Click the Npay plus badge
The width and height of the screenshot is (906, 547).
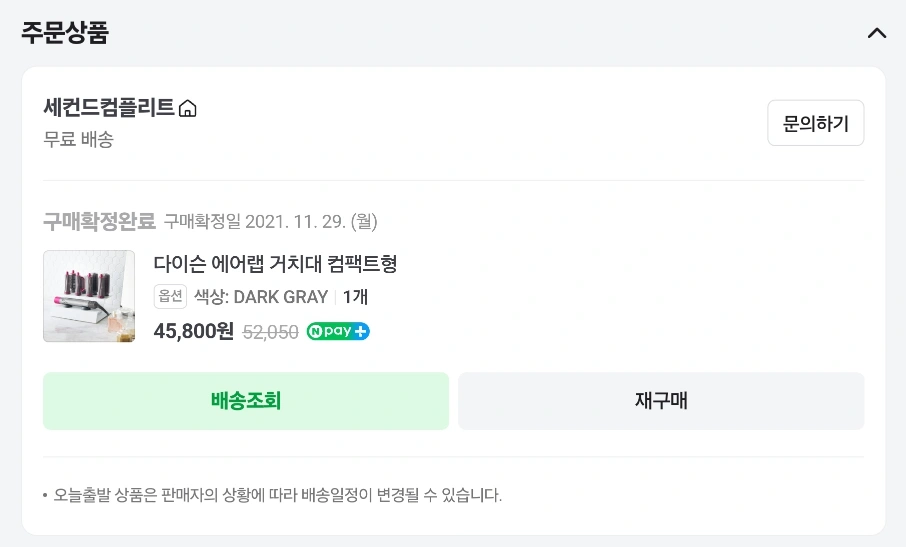[x=338, y=331]
